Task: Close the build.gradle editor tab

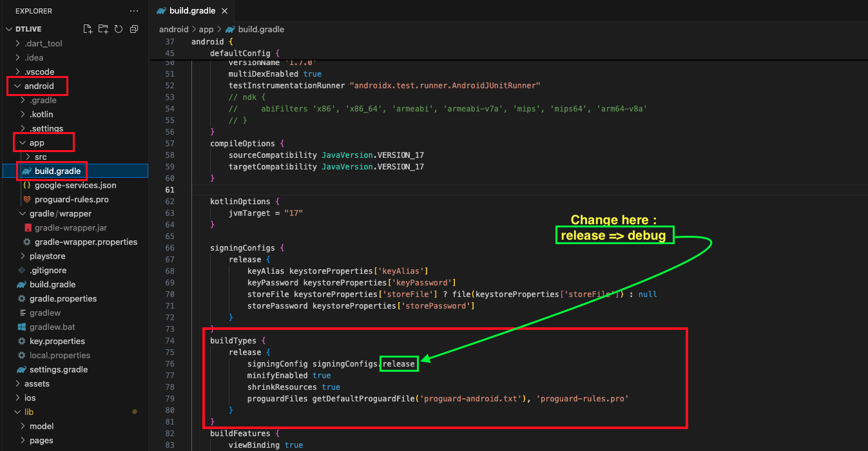Action: pos(224,11)
